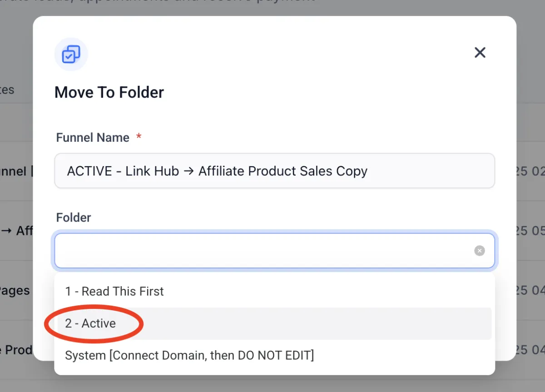Open the background row ending in "unnel |"
Image resolution: width=545 pixels, height=392 pixels.
[x=14, y=171]
